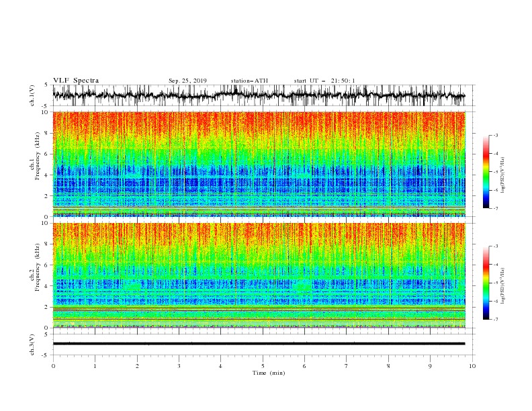The height and width of the screenshot is (411, 532).
Task: Click the "VLF Spectra" title text
Action: tap(76, 81)
